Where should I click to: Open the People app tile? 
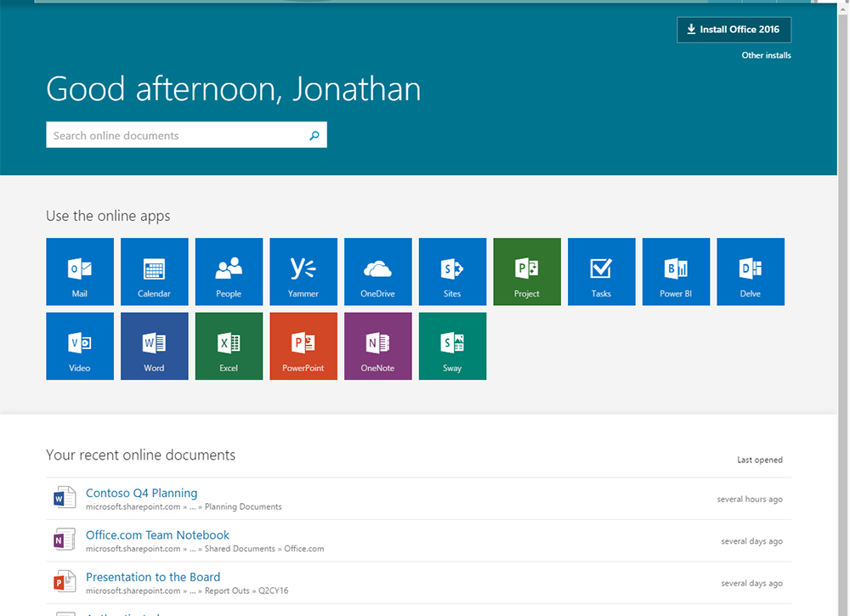click(x=229, y=271)
